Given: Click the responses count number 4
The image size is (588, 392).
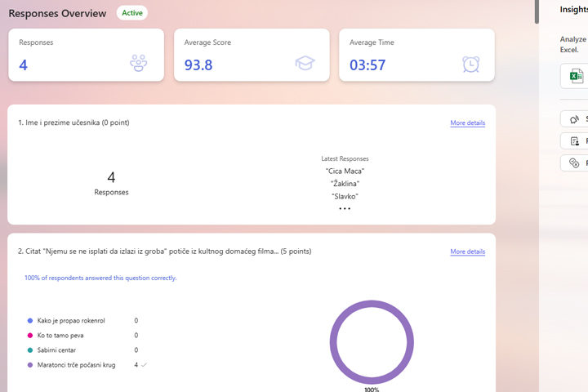Looking at the screenshot, I should pos(111,177).
